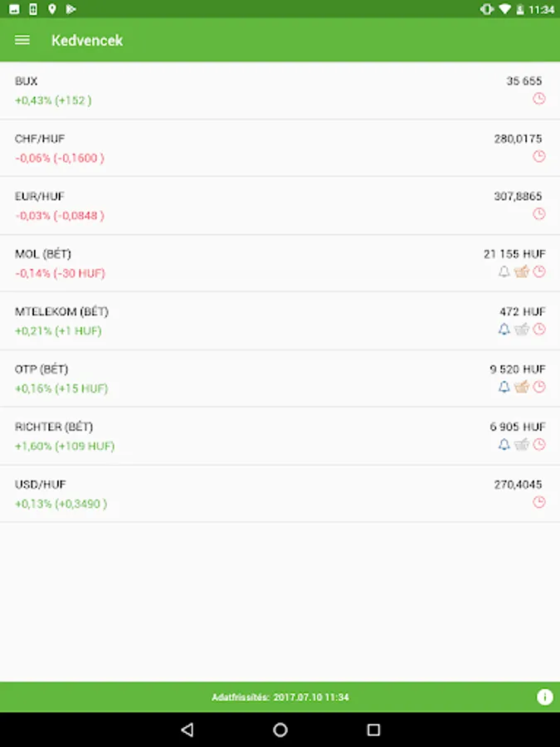560x747 pixels.
Task: Click the Adatfrissítés timestamp text
Action: [x=280, y=697]
